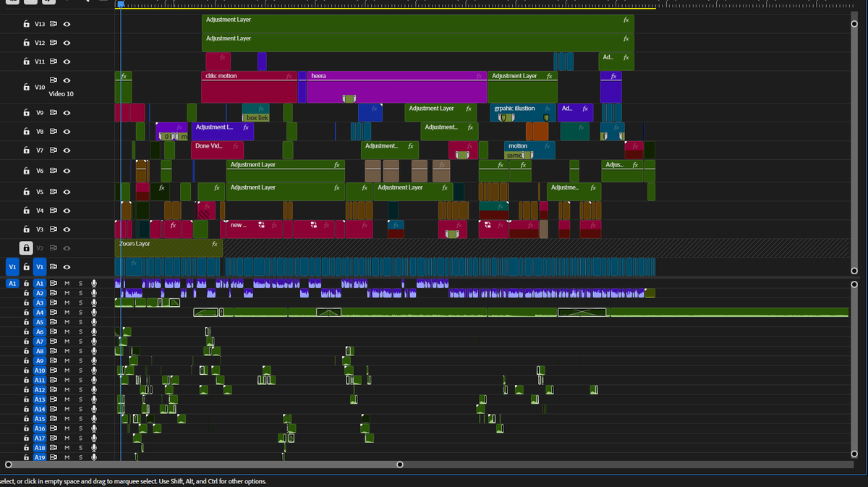
Task: Toggle A1 source patching button
Action: [12, 283]
